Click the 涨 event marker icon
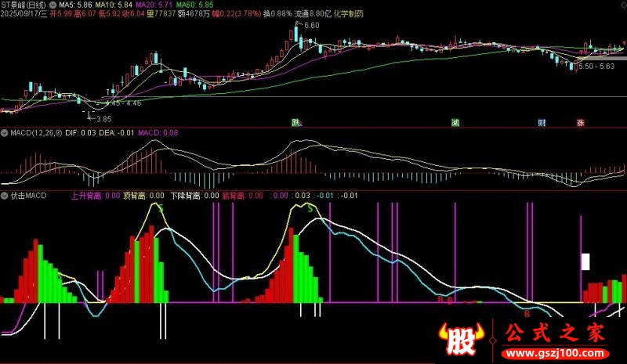627x364 pixels. pyautogui.click(x=581, y=123)
